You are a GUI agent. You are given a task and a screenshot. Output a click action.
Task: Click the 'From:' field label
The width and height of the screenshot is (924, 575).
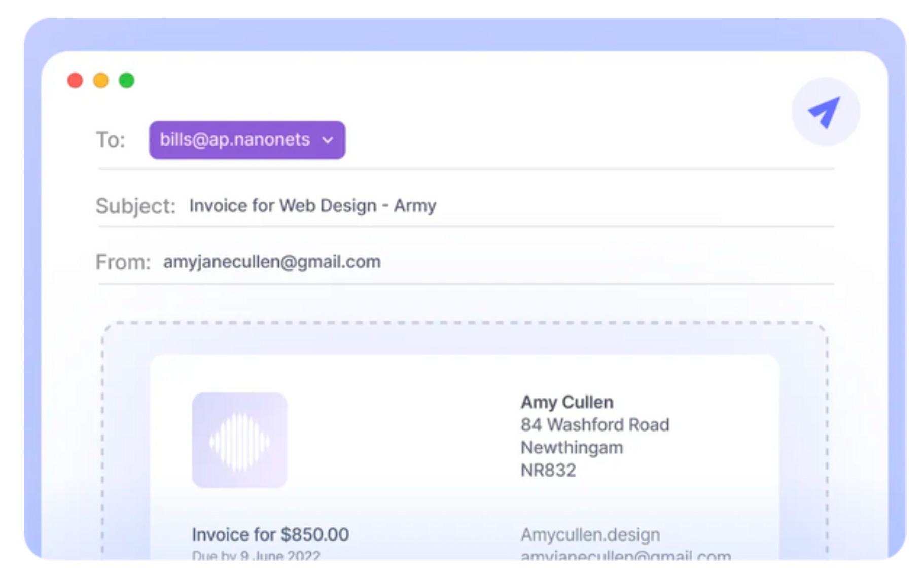click(123, 262)
